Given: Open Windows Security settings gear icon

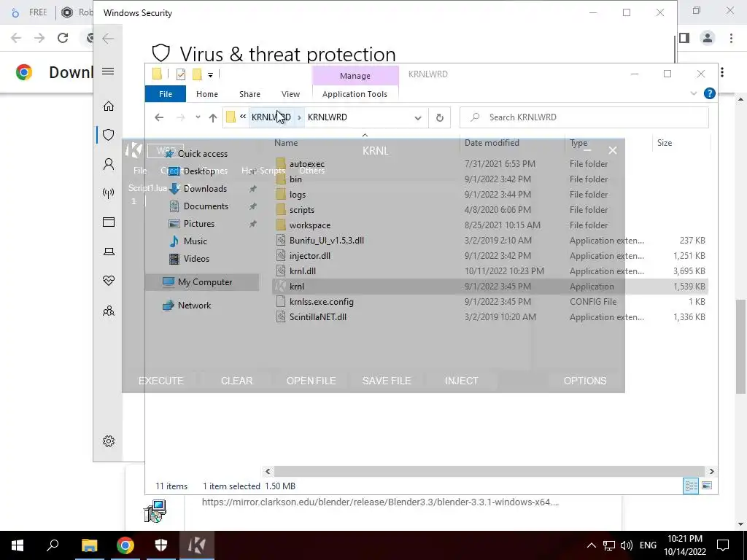Looking at the screenshot, I should (x=109, y=441).
